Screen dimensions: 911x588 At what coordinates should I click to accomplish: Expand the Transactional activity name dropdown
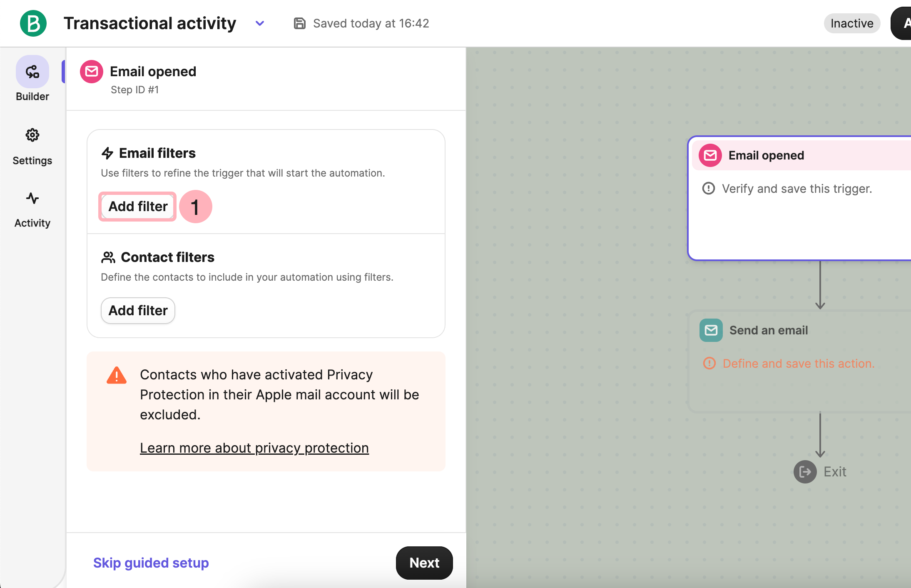(260, 23)
